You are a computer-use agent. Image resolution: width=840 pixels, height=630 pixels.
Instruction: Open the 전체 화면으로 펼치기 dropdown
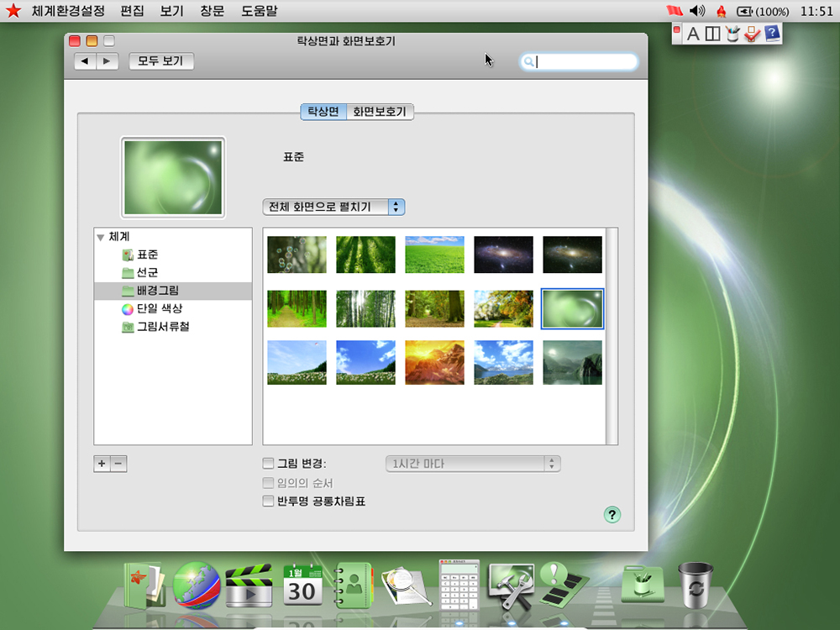333,207
